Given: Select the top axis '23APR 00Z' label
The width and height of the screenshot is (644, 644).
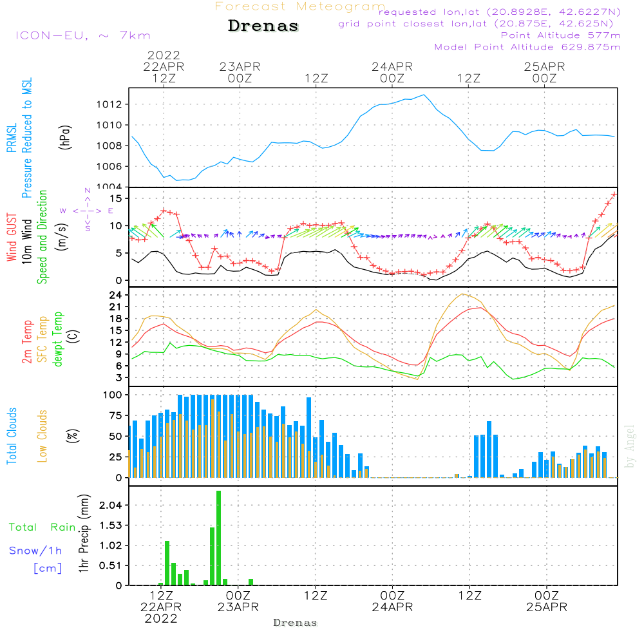Looking at the screenshot, I should pos(240,72).
